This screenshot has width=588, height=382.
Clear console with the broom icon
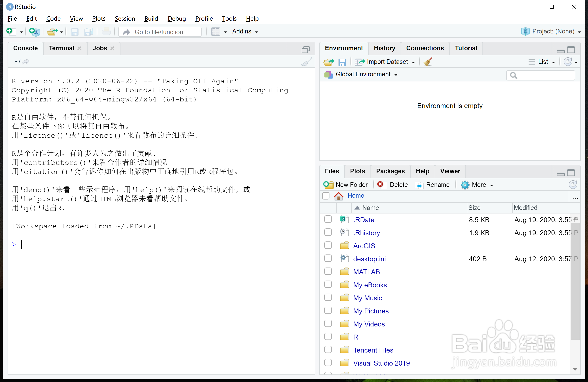pos(306,62)
